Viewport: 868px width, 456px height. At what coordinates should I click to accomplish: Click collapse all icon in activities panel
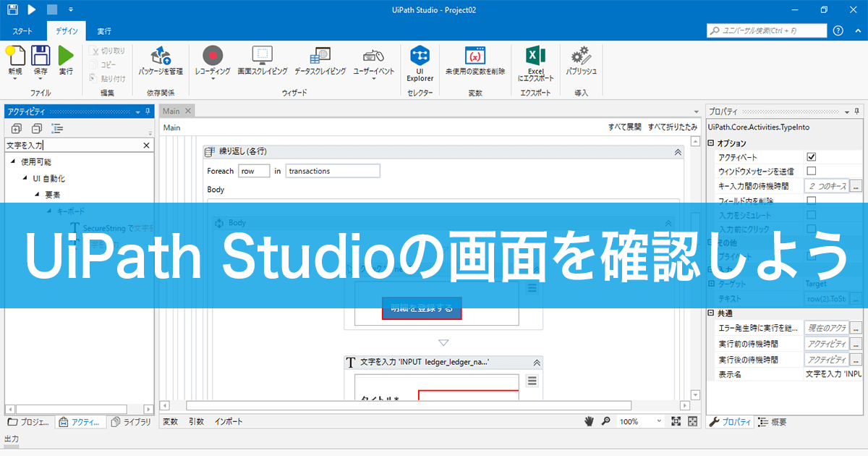point(38,128)
